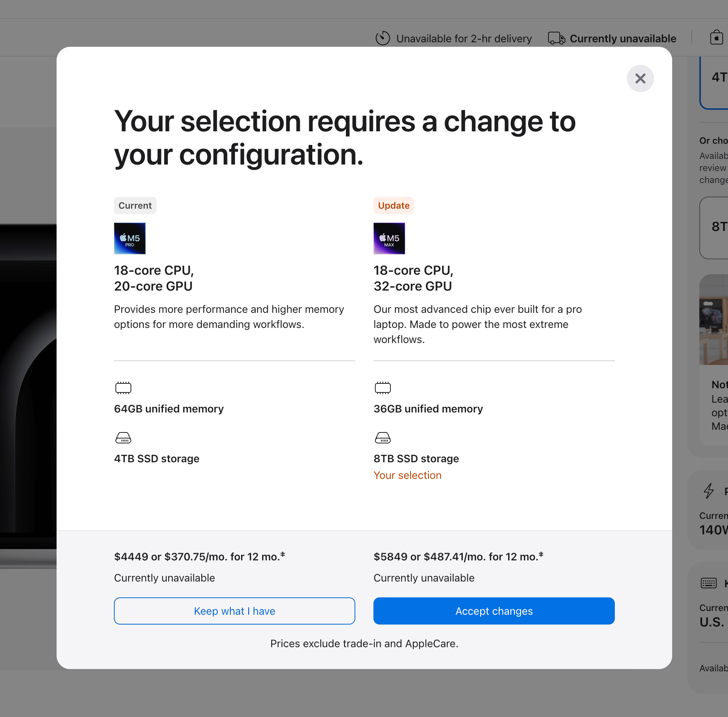Image resolution: width=728 pixels, height=717 pixels.
Task: Click the power adapter lightning icon
Action: [x=708, y=491]
